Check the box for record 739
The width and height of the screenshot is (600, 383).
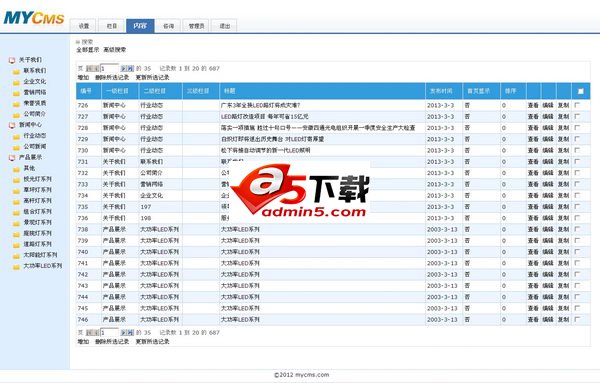[577, 240]
